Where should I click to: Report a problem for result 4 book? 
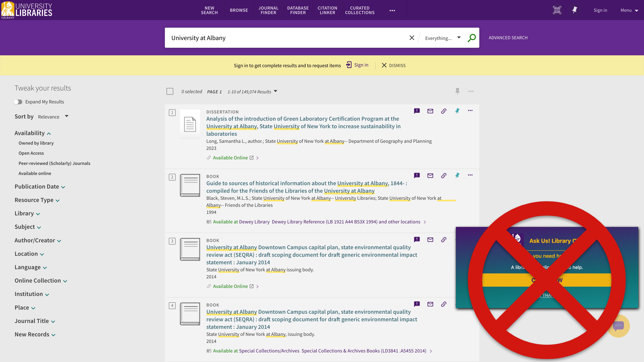417,304
